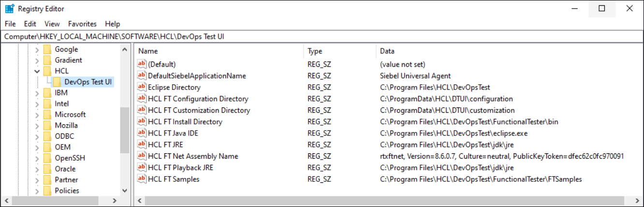
Task: Click the "(value not set)" data cell
Action: point(403,64)
